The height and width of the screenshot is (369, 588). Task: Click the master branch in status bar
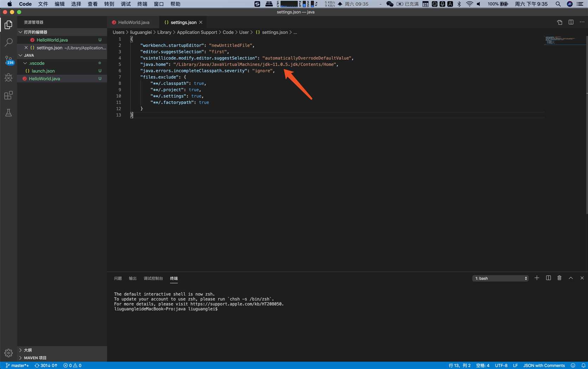click(18, 365)
